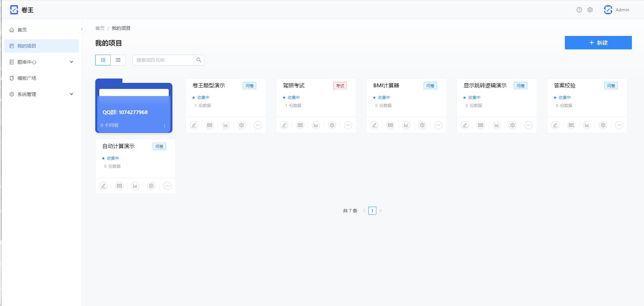Open more options on 自动计算演示 card
Viewport: 644px width, 306px height.
167,186
